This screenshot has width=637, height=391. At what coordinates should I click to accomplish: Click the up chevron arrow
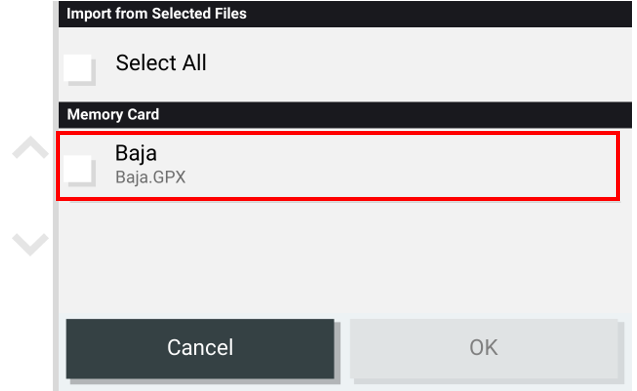point(30,147)
